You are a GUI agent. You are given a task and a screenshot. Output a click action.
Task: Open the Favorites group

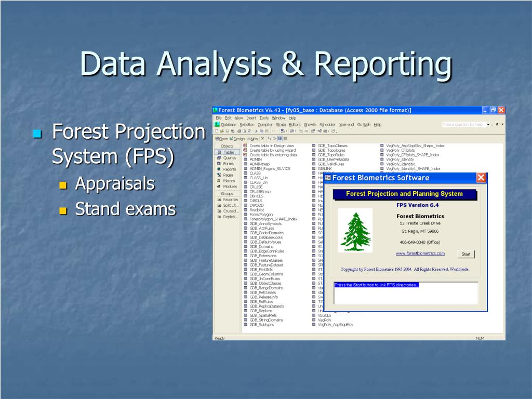coord(228,200)
